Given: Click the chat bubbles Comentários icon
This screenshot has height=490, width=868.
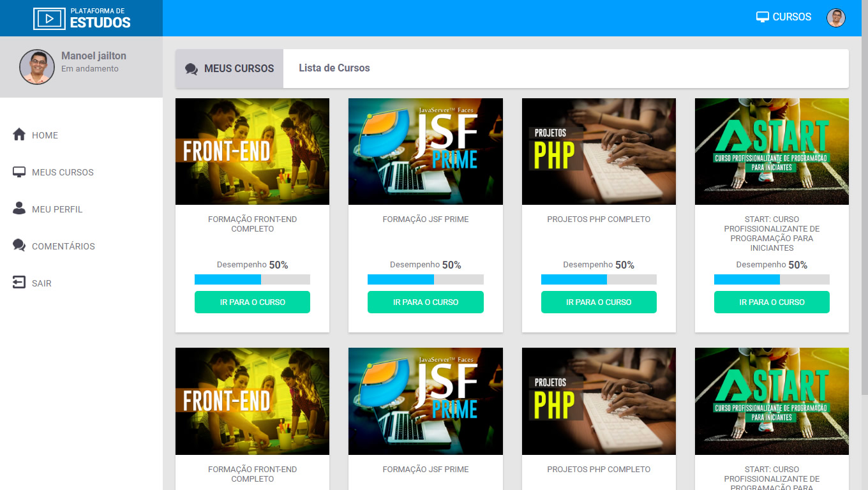Looking at the screenshot, I should [x=19, y=246].
